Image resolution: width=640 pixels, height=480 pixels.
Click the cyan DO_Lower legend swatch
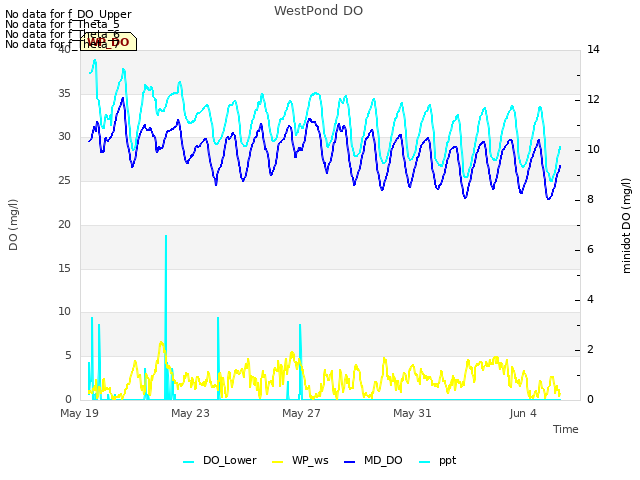(x=189, y=462)
